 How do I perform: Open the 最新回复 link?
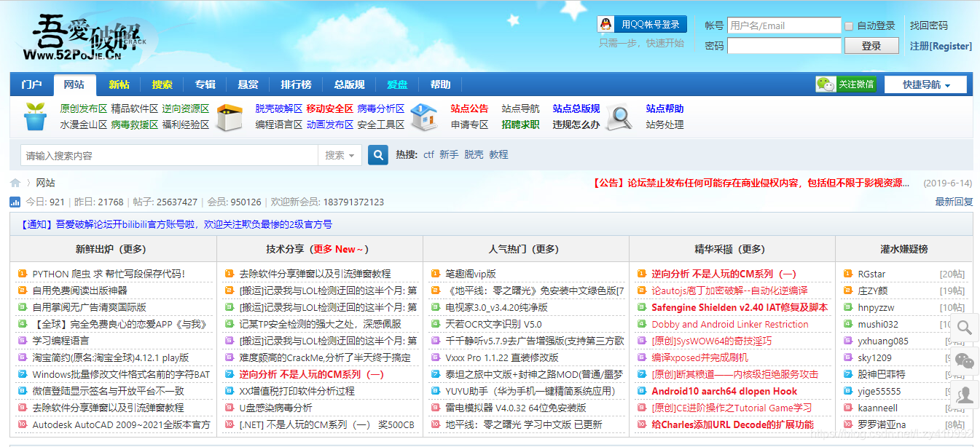point(954,202)
